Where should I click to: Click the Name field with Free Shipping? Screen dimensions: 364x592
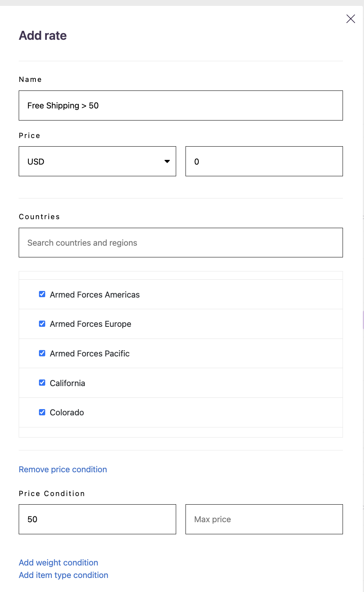point(180,106)
